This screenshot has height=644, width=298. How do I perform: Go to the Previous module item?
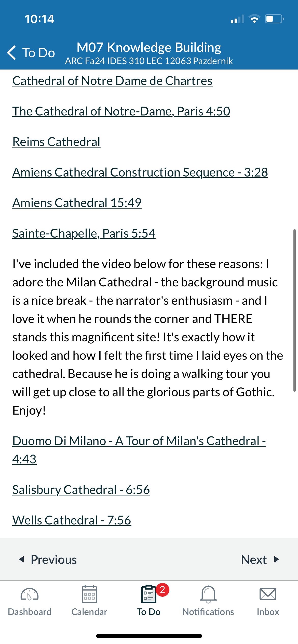click(48, 560)
